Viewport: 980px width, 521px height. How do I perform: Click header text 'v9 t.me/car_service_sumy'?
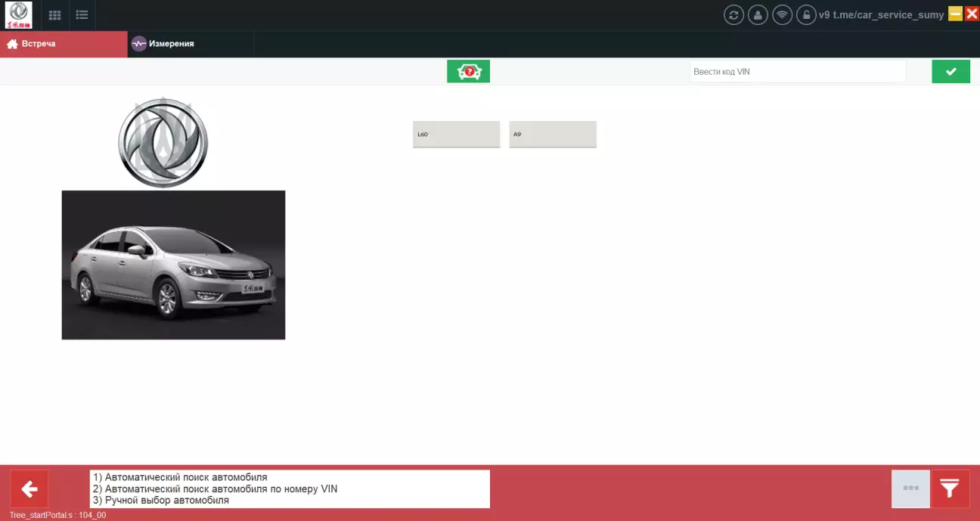point(882,15)
